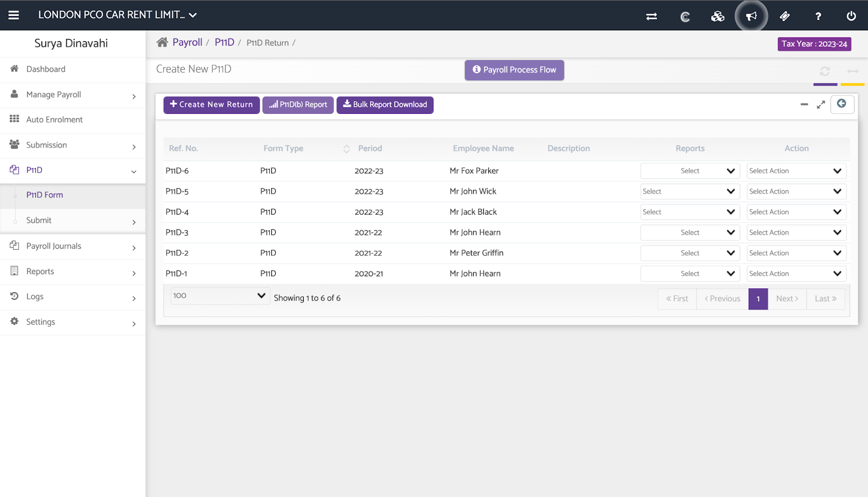Go to Next page in pagination
The height and width of the screenshot is (497, 868).
point(787,299)
